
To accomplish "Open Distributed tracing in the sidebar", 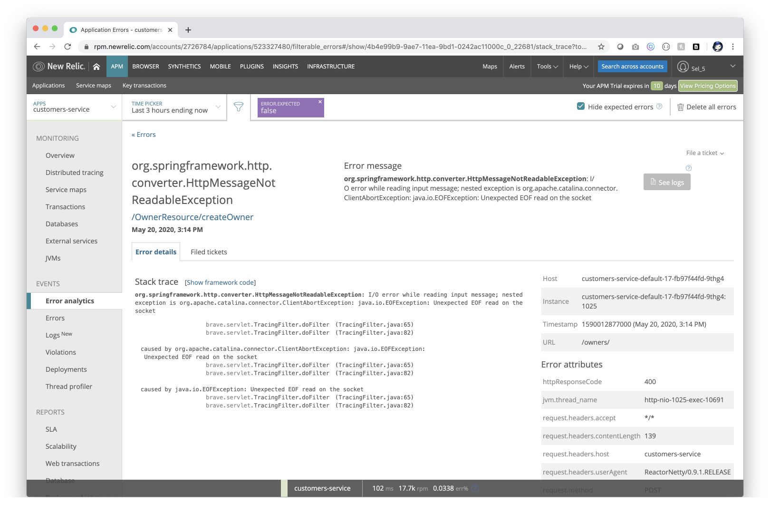I will pyautogui.click(x=75, y=173).
